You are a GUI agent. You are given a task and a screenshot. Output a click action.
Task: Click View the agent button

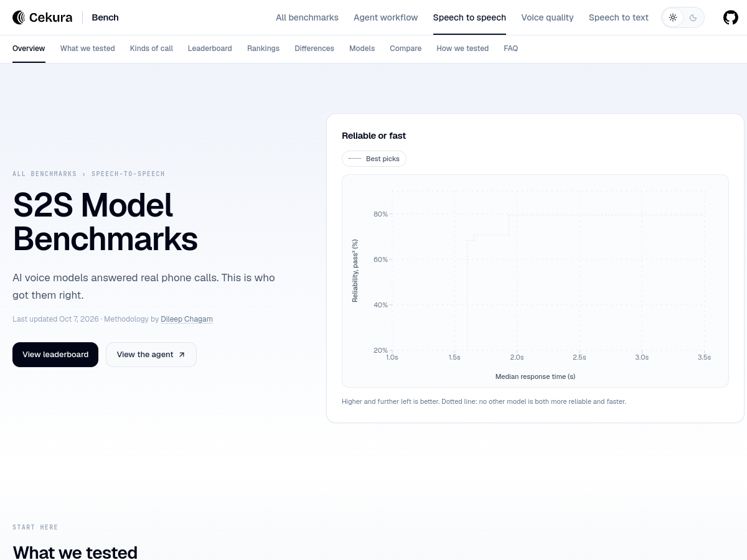point(151,355)
